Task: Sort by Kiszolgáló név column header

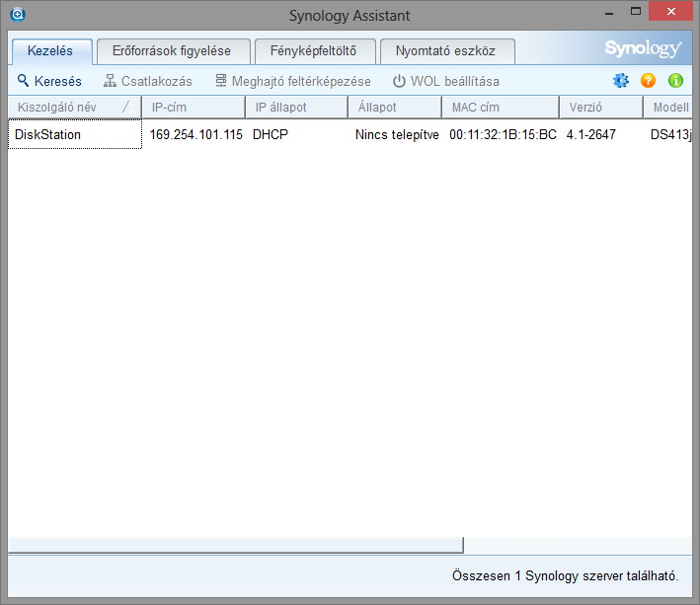Action: [x=75, y=107]
